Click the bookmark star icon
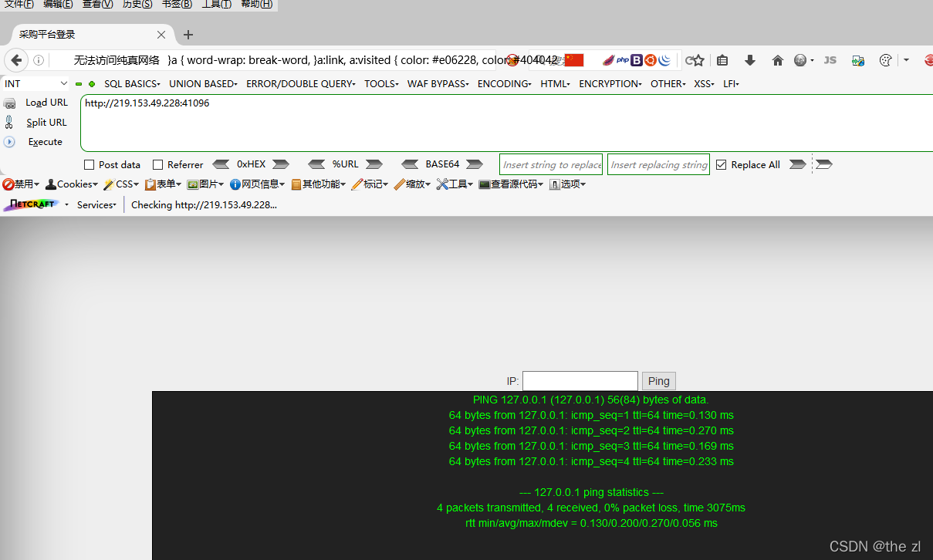 click(x=698, y=60)
